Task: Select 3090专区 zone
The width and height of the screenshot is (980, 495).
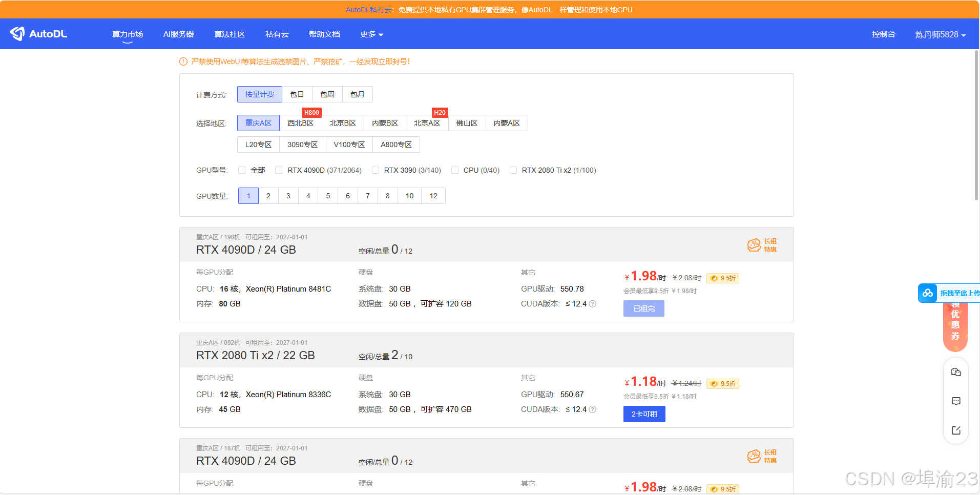Action: pos(303,145)
